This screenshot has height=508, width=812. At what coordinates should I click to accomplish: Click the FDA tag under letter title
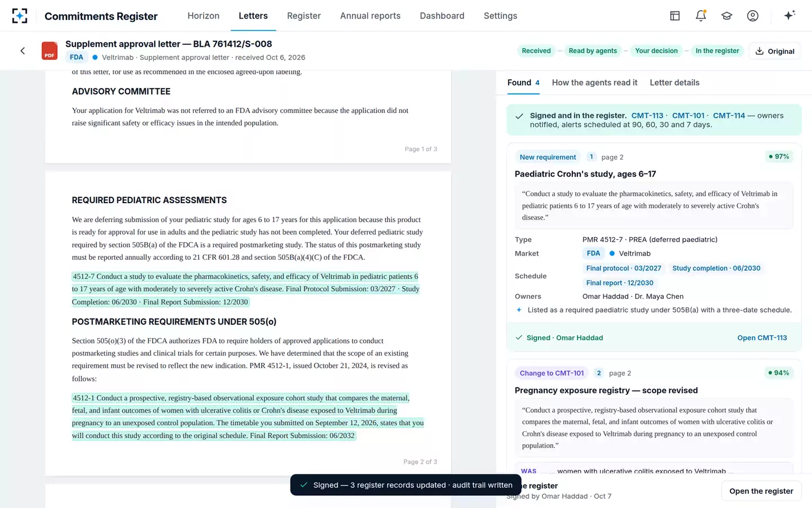76,57
